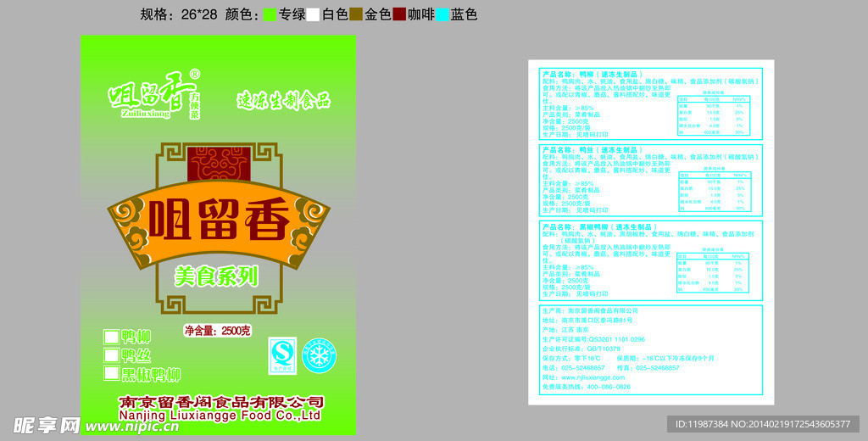Click the 咀留香 calligraphy logo at top-left
This screenshot has height=441, width=868.
pyautogui.click(x=151, y=92)
